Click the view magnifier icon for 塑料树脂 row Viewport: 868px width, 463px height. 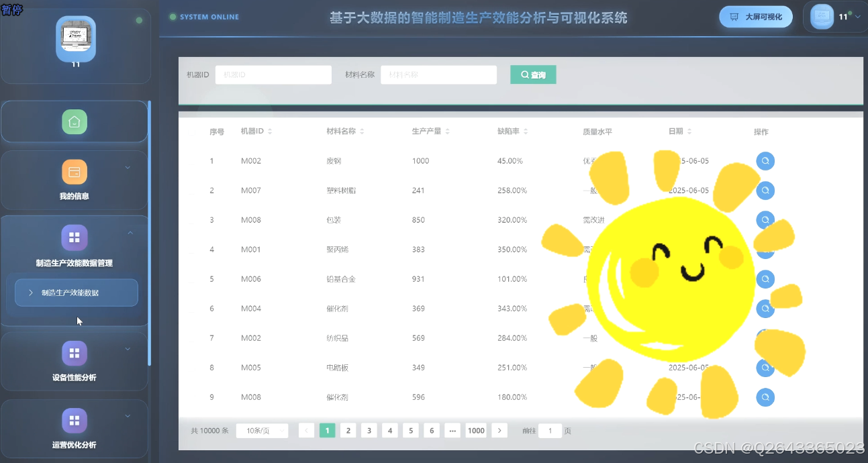(765, 191)
